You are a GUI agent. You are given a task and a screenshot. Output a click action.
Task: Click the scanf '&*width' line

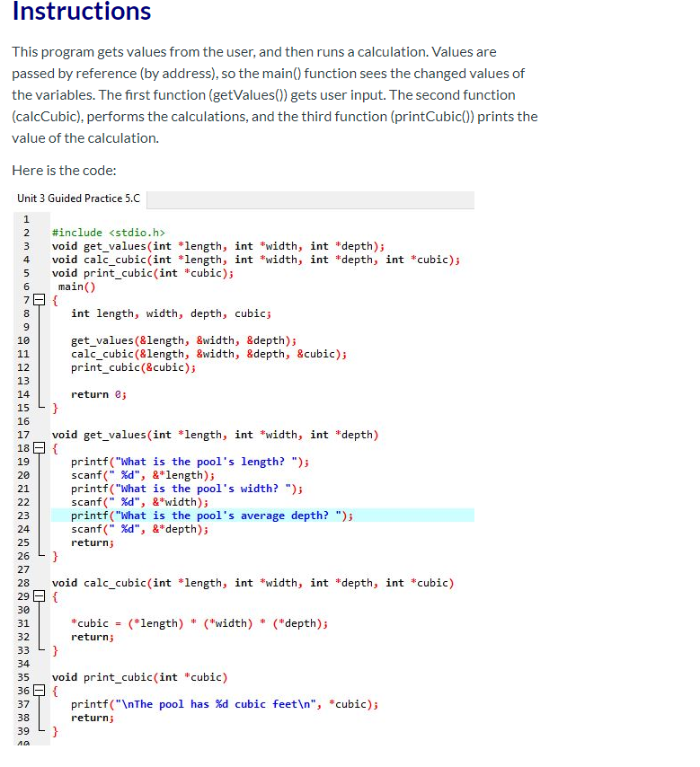tap(139, 502)
